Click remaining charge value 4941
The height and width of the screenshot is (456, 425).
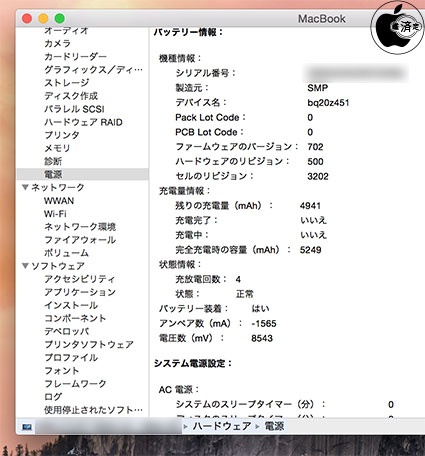coord(310,206)
